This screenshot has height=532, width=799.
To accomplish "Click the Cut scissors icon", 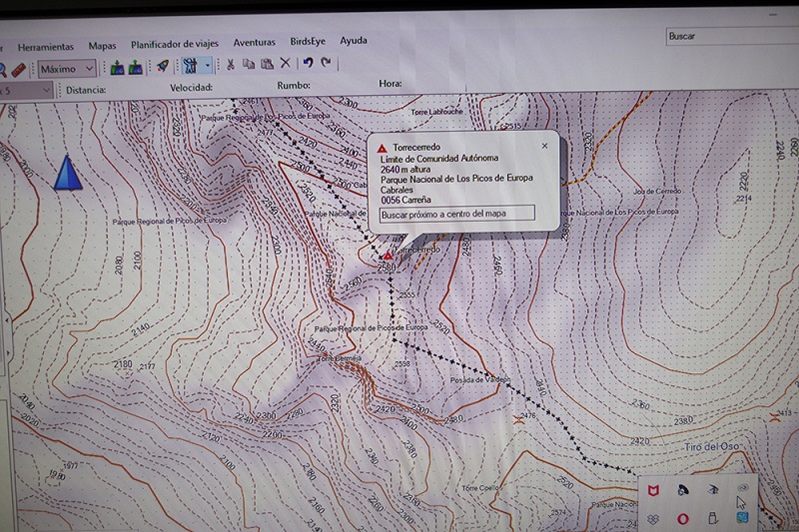I will click(x=231, y=65).
